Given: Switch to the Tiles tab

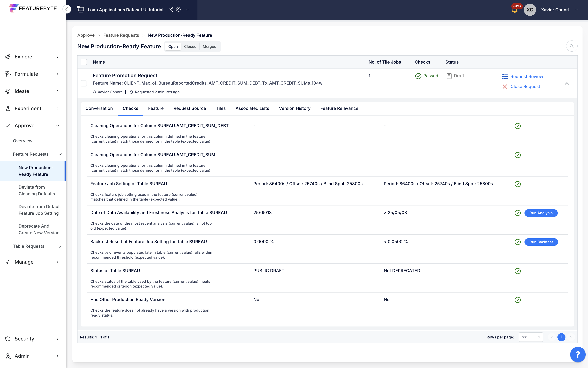Looking at the screenshot, I should point(221,108).
